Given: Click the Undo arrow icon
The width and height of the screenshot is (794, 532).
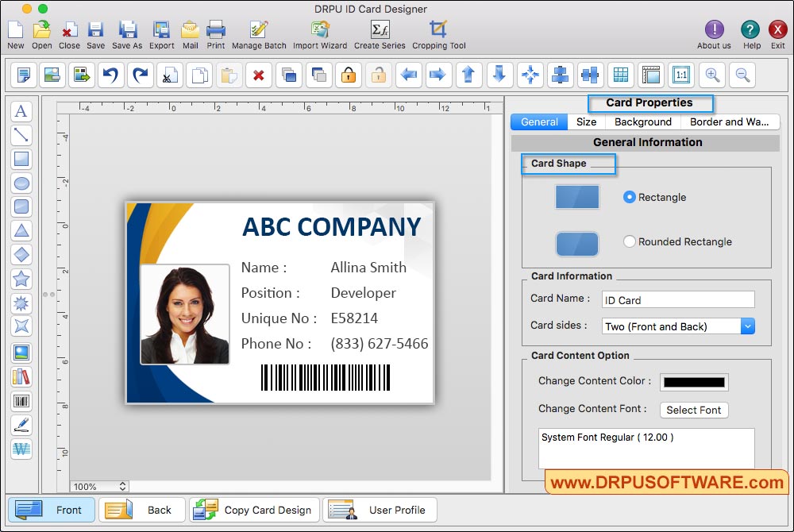Looking at the screenshot, I should [110, 75].
